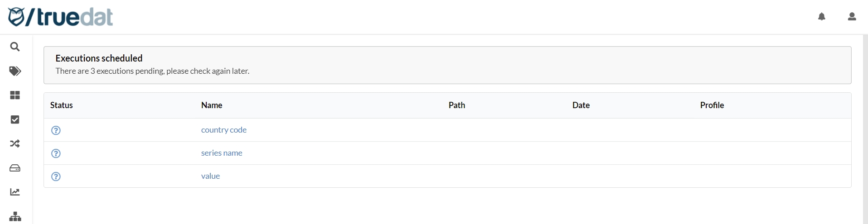868x224 pixels.
Task: Open the value link
Action: click(x=210, y=176)
